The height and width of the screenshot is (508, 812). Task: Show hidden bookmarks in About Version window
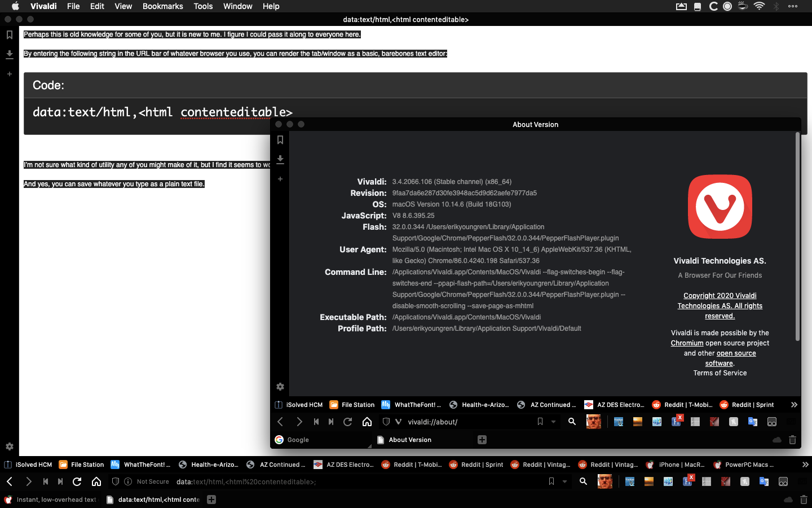(x=794, y=405)
